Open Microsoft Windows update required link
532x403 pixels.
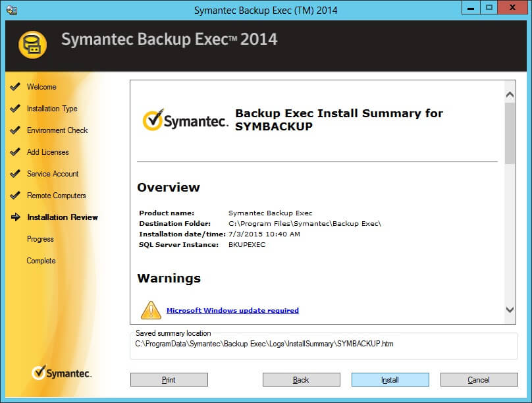click(x=232, y=310)
